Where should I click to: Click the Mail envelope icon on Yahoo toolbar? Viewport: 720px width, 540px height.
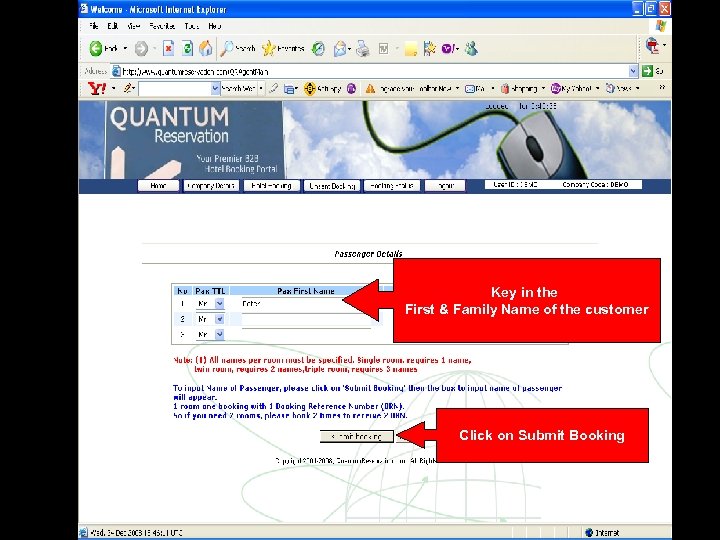click(x=470, y=89)
